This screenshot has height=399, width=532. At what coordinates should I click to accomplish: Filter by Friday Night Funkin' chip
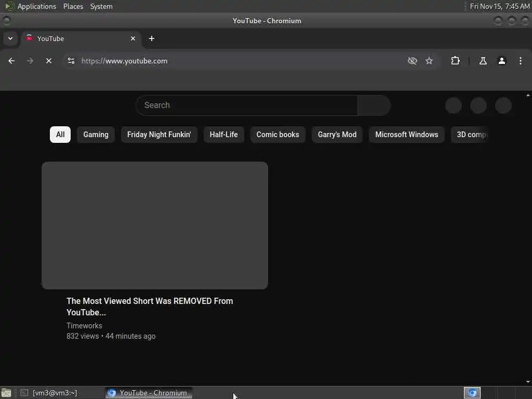point(159,135)
